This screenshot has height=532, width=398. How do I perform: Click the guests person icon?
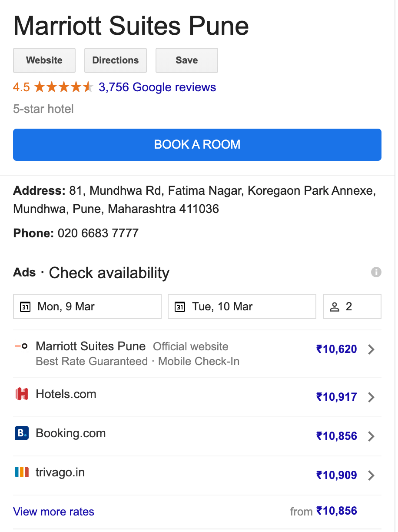point(334,307)
